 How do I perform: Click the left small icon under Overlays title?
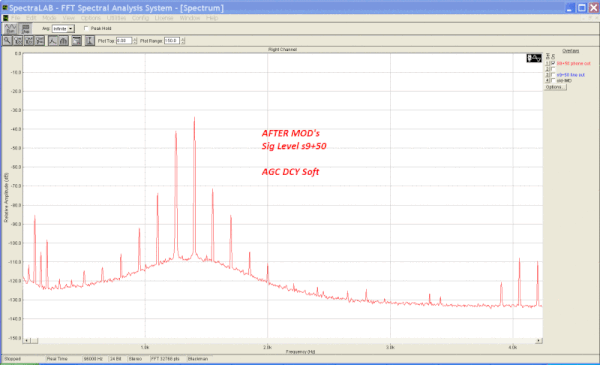(548, 56)
